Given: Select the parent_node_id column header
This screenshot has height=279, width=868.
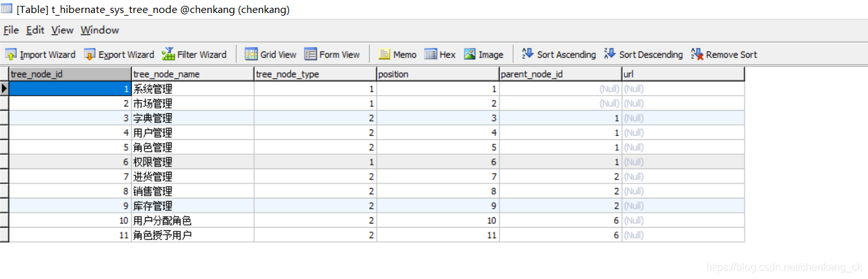Looking at the screenshot, I should 560,74.
